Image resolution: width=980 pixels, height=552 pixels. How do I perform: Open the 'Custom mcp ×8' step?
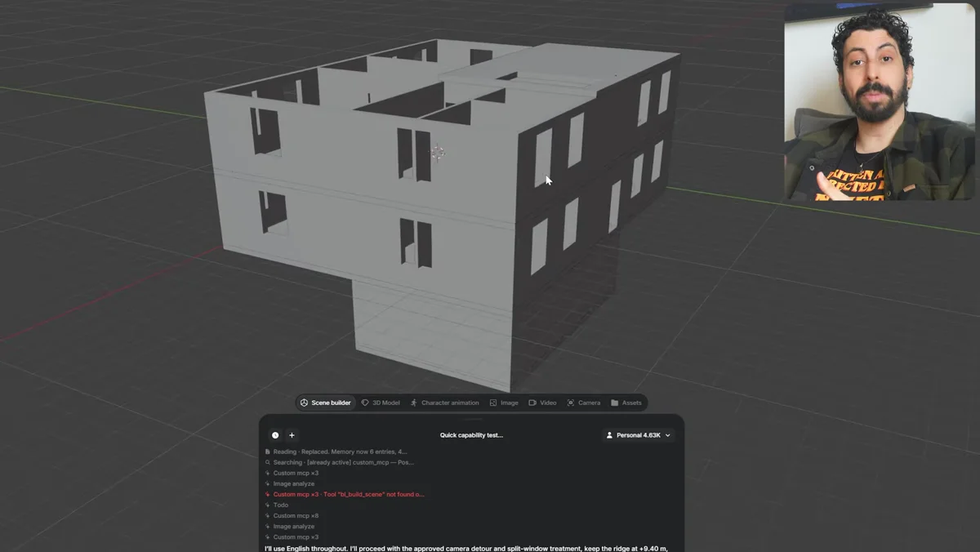coord(292,515)
